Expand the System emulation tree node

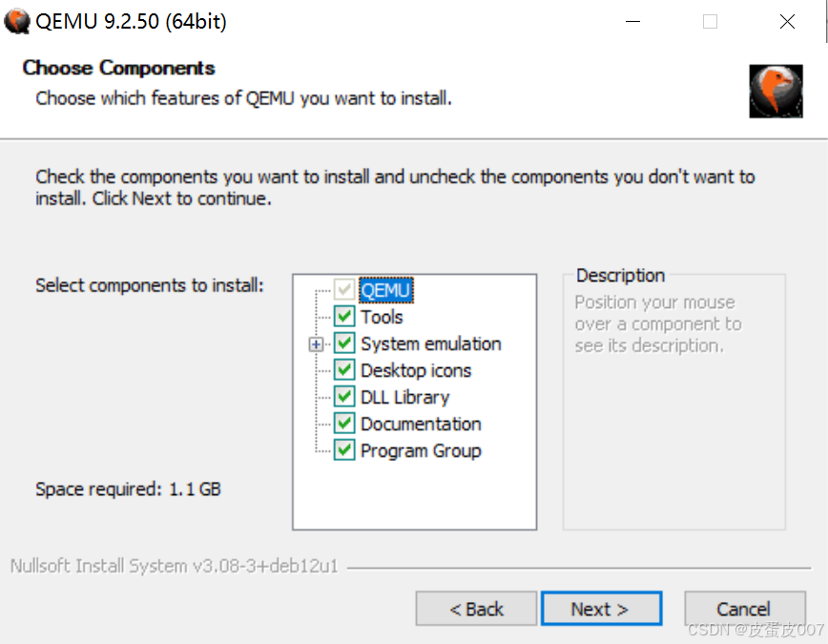coord(316,344)
